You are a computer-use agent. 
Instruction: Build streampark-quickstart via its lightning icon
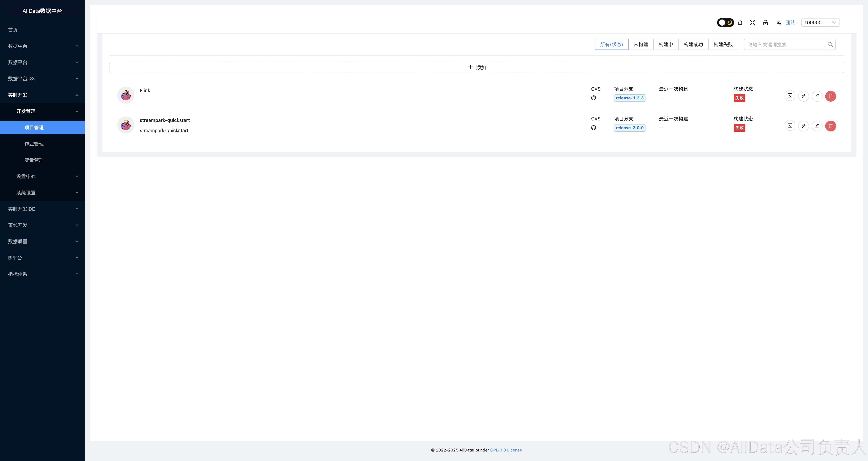click(803, 126)
